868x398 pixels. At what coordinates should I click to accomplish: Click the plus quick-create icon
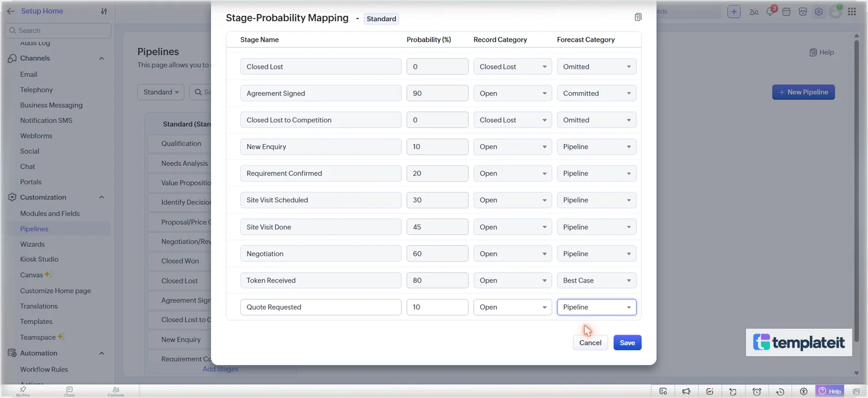coord(734,11)
